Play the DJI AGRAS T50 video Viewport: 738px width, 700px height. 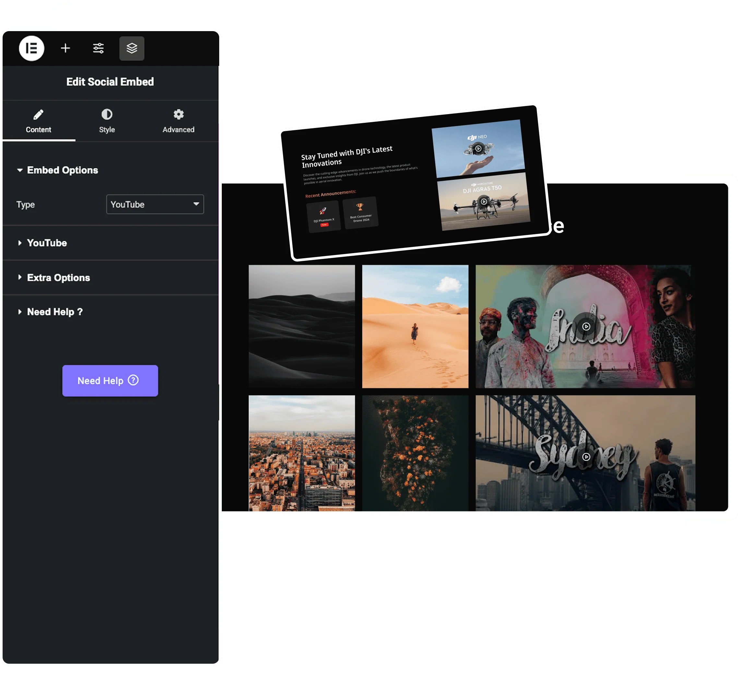click(484, 202)
